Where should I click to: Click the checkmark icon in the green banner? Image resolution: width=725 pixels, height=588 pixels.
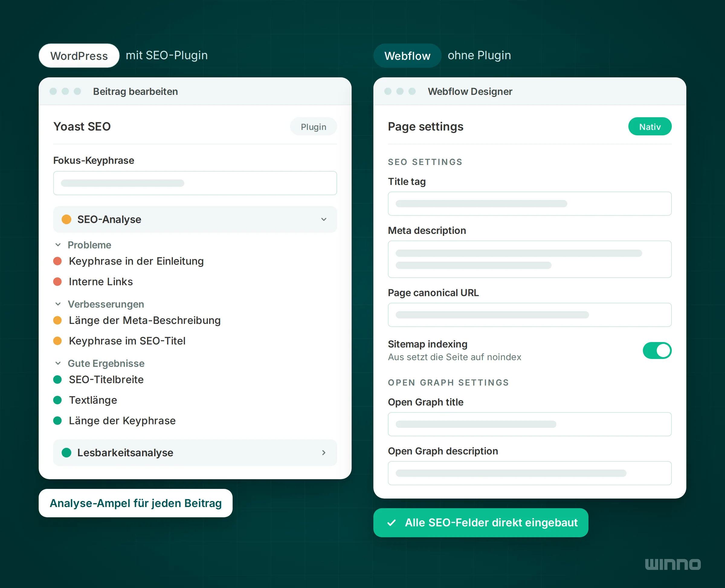pyautogui.click(x=392, y=523)
